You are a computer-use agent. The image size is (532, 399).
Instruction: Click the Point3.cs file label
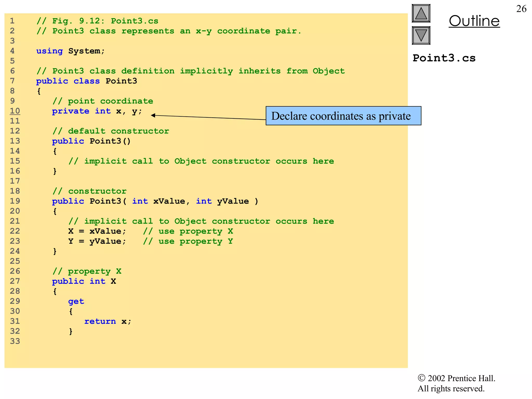[444, 58]
